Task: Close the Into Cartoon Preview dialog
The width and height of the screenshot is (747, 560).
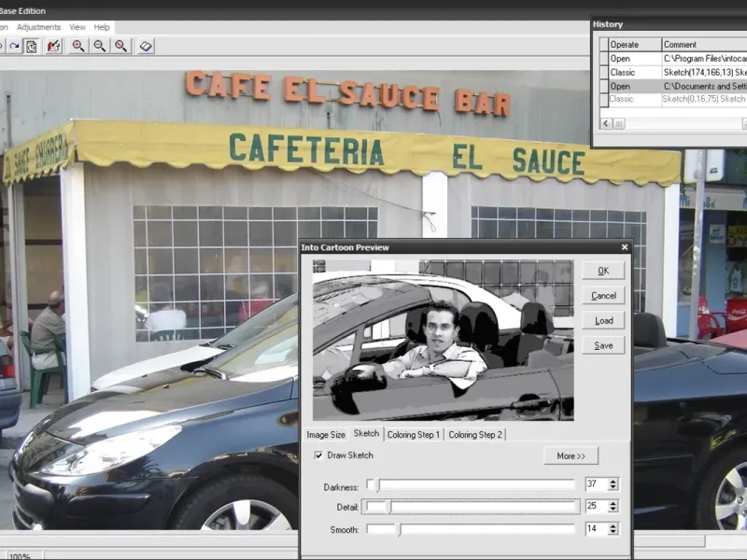Action: (625, 247)
